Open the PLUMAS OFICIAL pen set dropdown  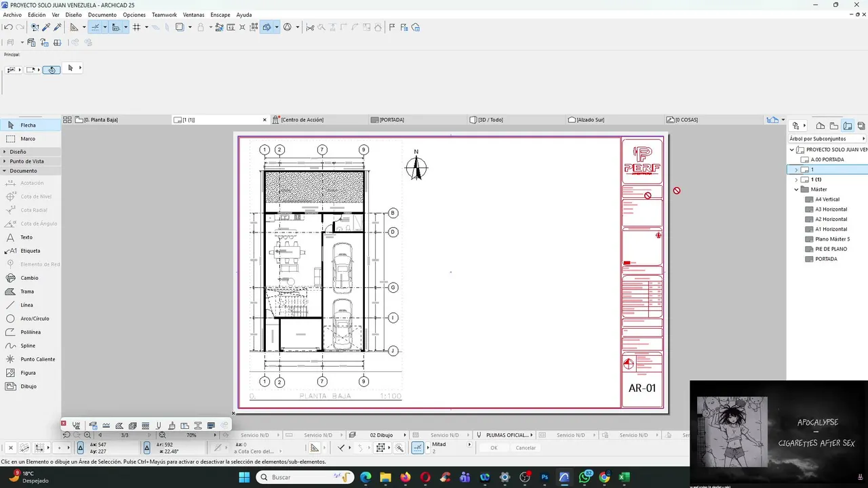532,435
